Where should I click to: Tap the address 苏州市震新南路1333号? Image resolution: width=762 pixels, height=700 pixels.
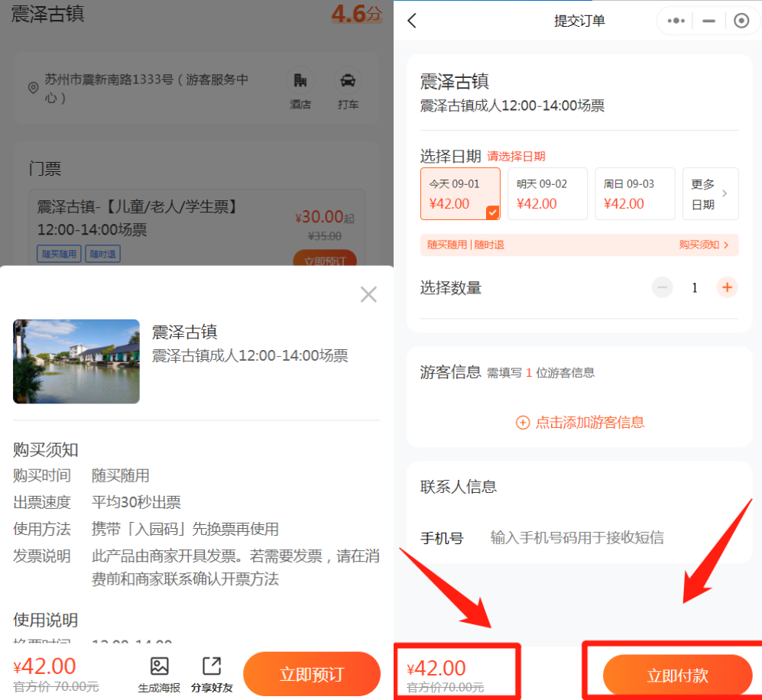click(x=147, y=88)
